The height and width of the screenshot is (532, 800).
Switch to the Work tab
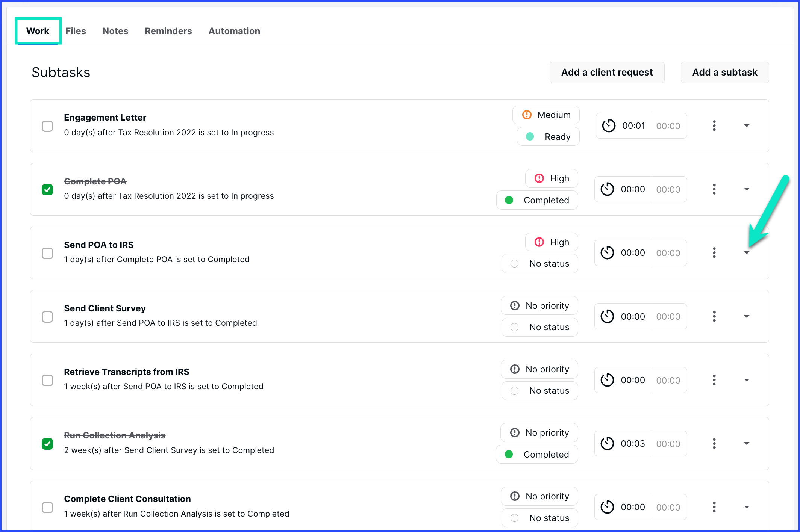click(x=38, y=31)
